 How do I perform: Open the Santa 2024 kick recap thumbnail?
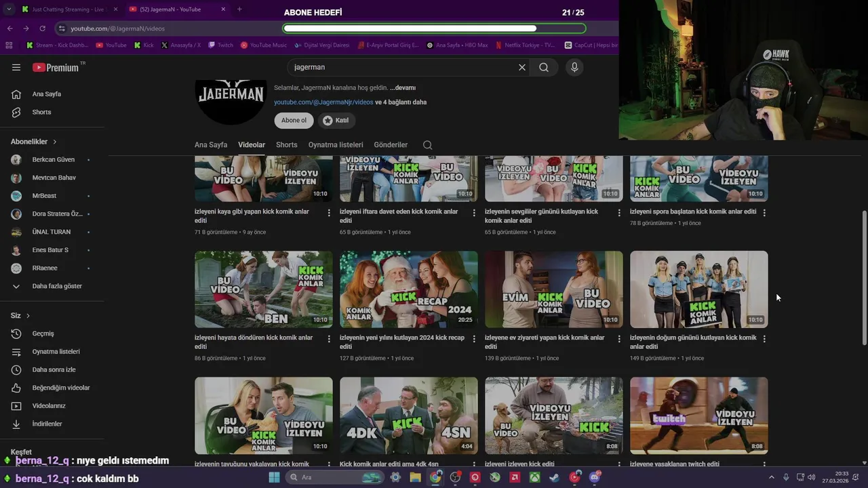409,289
